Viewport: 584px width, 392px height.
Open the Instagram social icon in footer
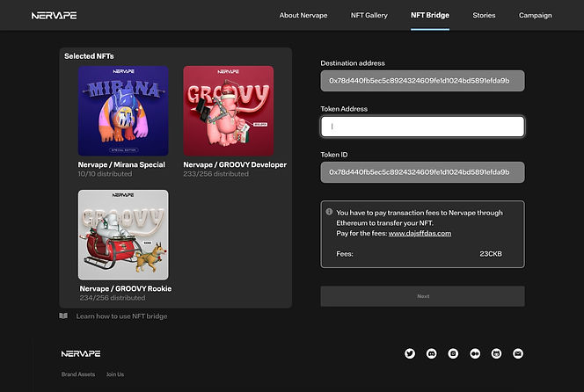point(453,353)
